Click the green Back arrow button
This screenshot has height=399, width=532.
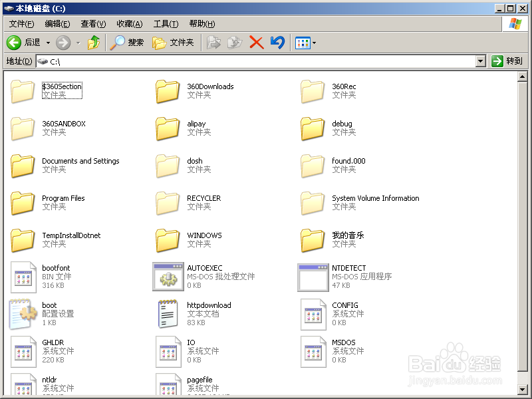(x=14, y=43)
